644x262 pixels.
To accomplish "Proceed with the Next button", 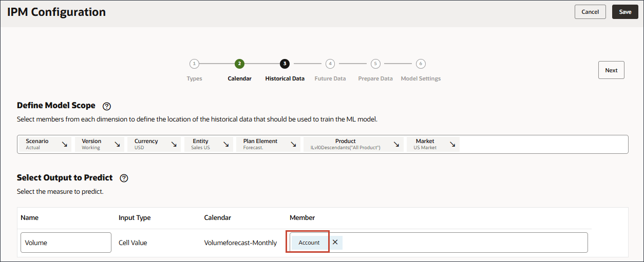I will coord(611,70).
